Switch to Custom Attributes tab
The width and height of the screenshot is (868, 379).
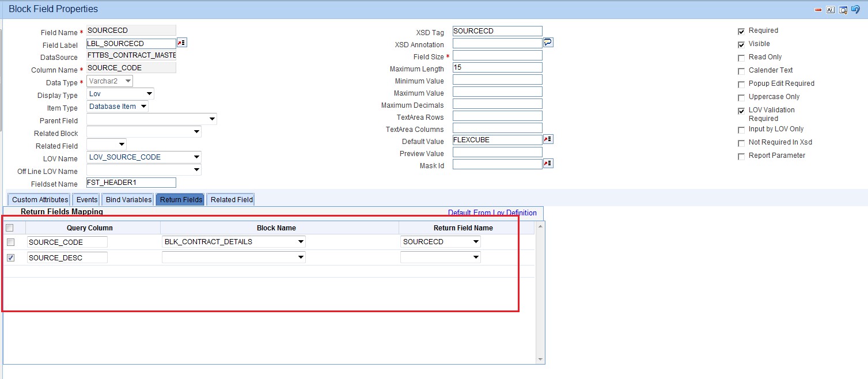tap(40, 200)
